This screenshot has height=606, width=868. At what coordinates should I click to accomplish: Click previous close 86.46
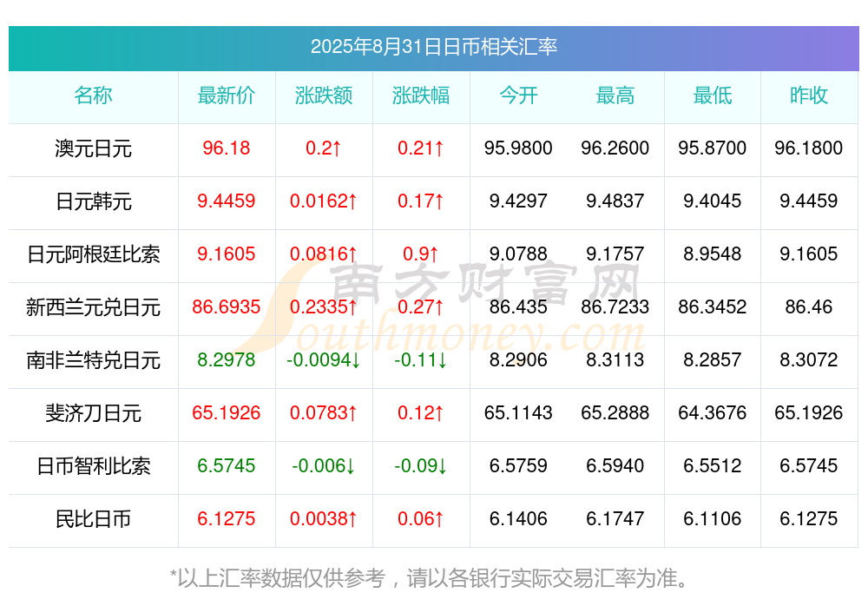click(809, 306)
